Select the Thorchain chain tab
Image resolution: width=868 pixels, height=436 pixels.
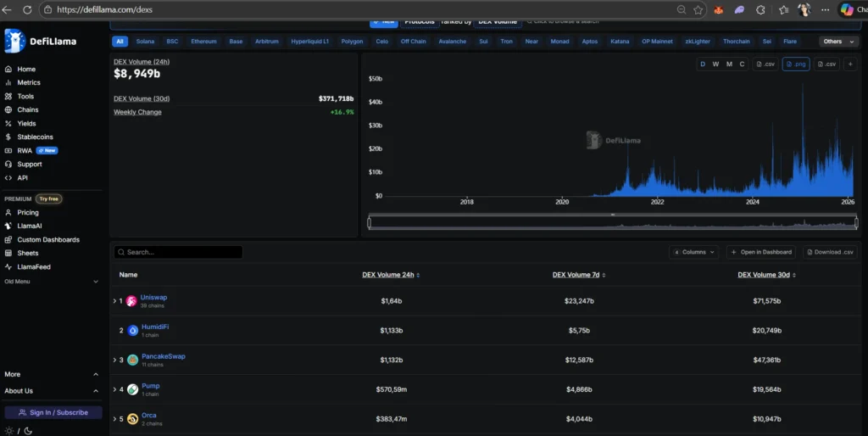pos(737,42)
